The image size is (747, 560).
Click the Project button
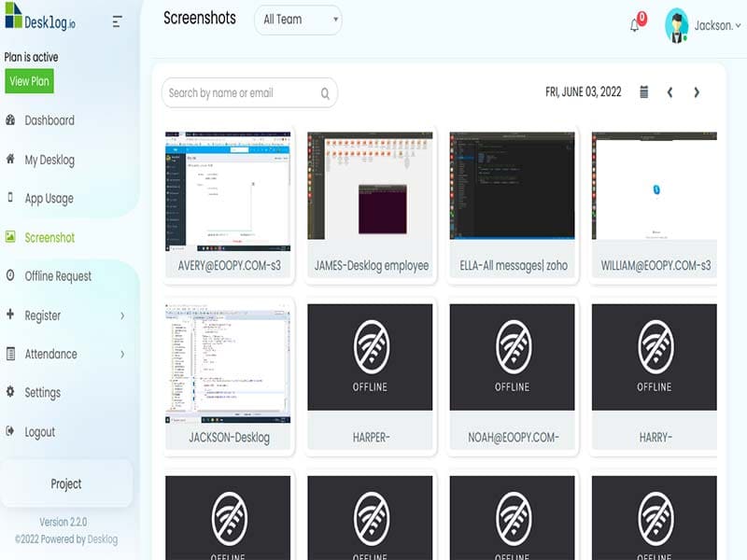[66, 483]
